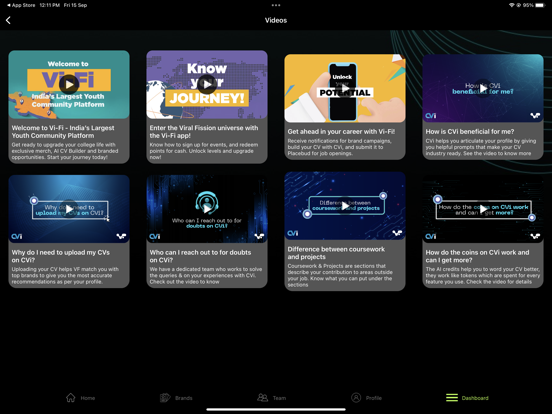This screenshot has width=552, height=414.
Task: Click CVi logo on coursework video thumbnail
Action: point(293,233)
